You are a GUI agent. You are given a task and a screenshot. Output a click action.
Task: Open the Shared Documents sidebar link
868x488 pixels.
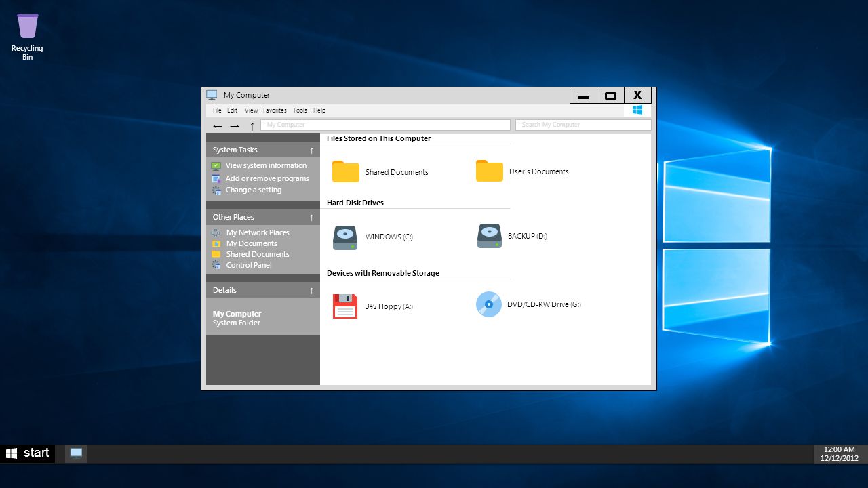point(258,254)
